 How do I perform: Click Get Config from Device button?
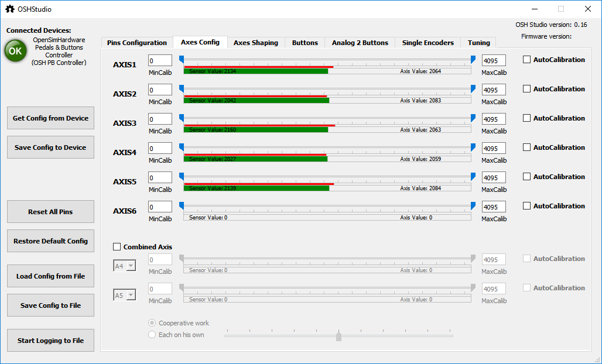coord(50,118)
